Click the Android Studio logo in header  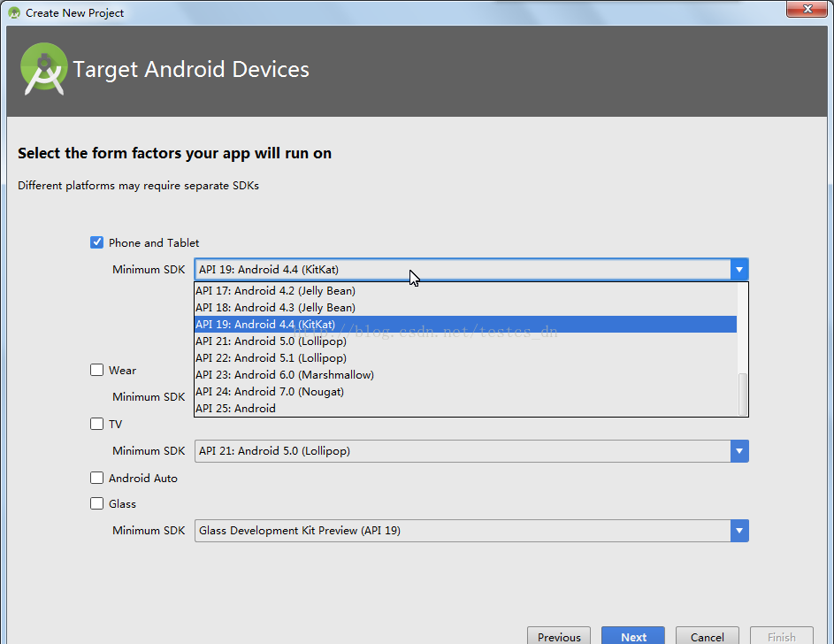point(44,69)
